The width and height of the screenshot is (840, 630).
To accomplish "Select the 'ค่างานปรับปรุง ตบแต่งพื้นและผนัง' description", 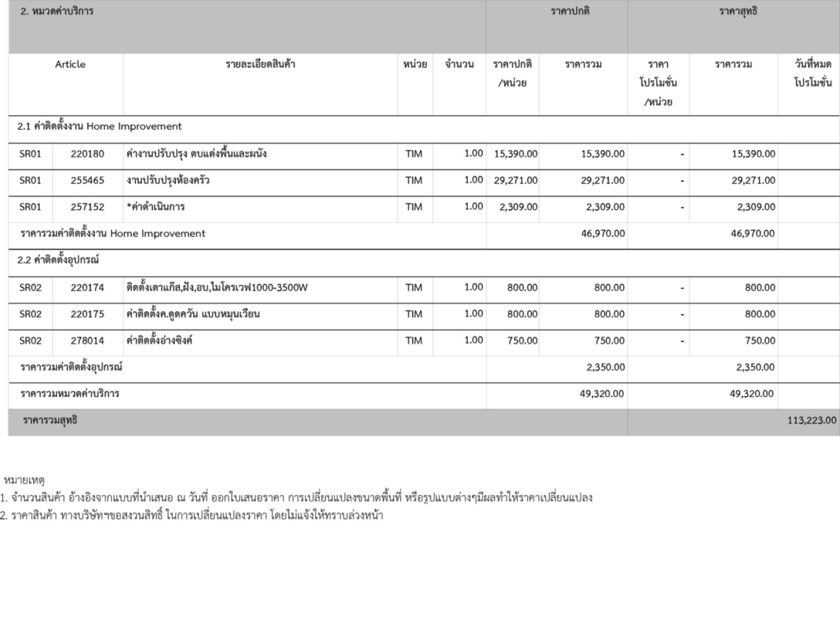I will tap(196, 154).
